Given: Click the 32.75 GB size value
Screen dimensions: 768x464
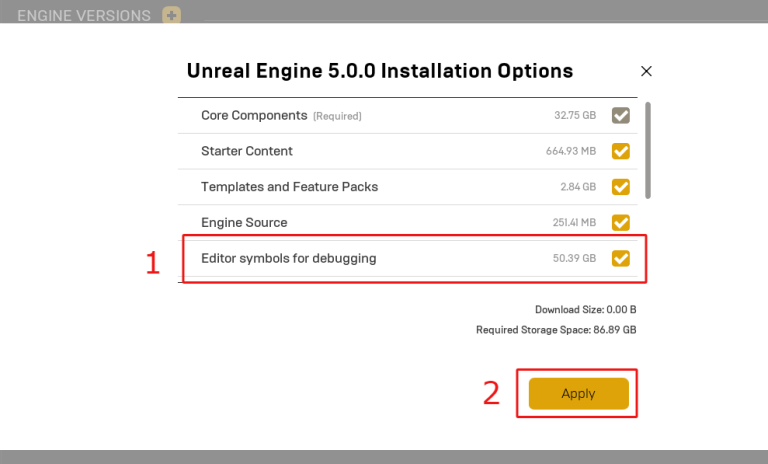Looking at the screenshot, I should [x=575, y=115].
